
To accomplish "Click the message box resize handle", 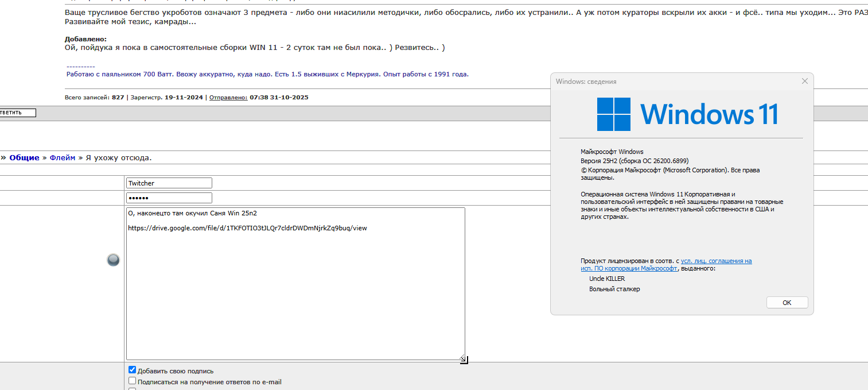I will (463, 359).
